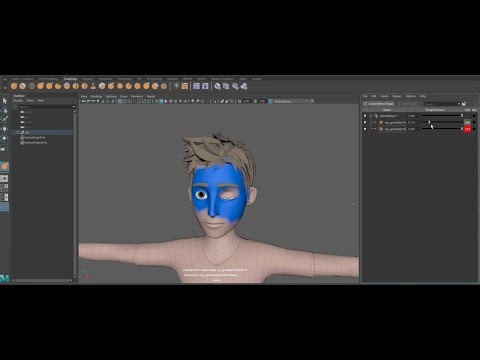Click the Select arrow tool in toolbox
The height and width of the screenshot is (360, 480).
click(5, 101)
